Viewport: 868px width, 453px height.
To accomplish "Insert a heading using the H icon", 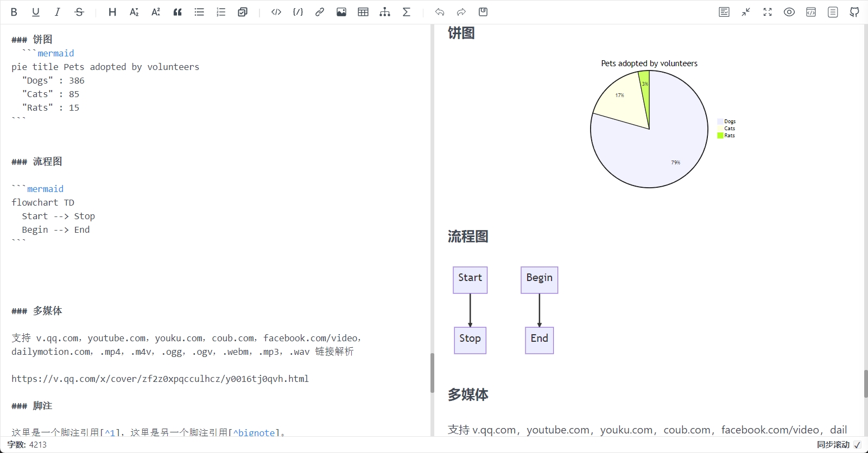I will coord(112,12).
